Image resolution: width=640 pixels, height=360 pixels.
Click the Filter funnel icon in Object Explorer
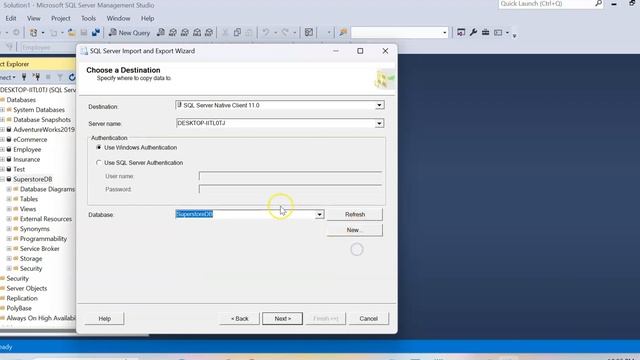[60, 77]
